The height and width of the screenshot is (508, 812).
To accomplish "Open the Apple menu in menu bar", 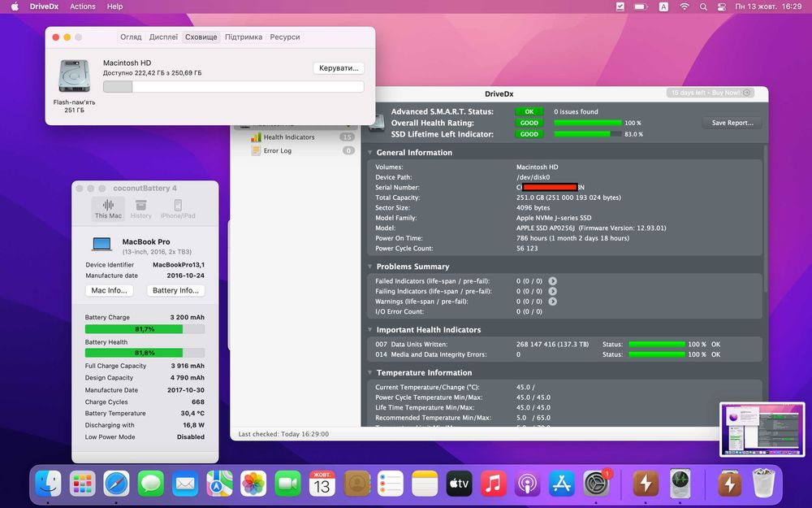I will [x=15, y=7].
